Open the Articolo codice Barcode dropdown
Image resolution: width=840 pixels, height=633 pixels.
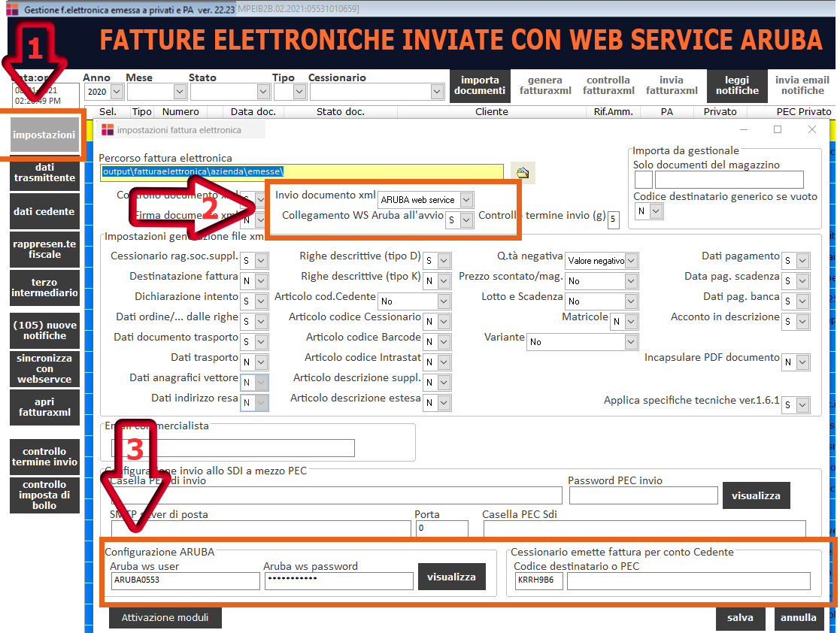click(444, 341)
